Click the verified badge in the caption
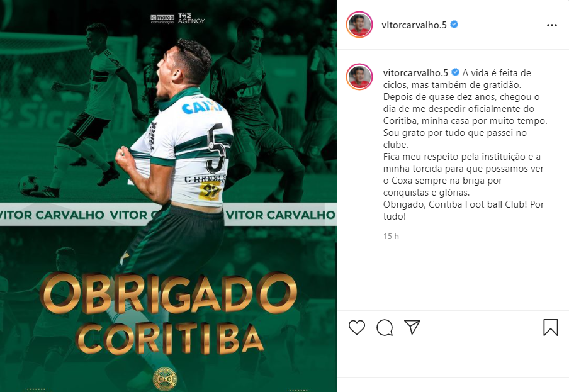This screenshot has width=569, height=392. 455,72
